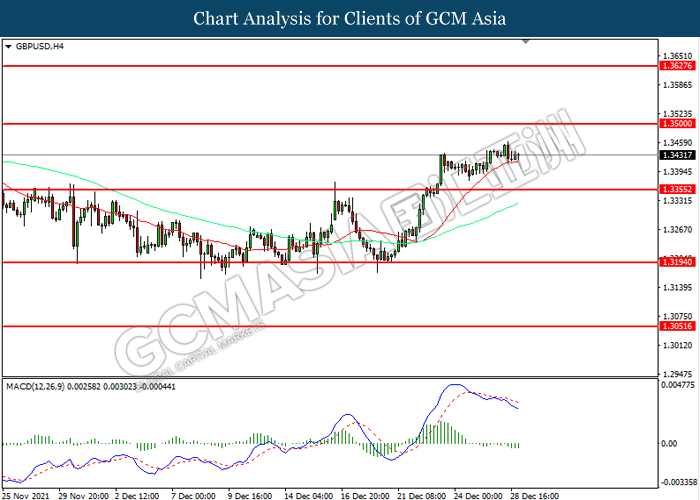Click the 28 Dec 16:00 time label
The width and height of the screenshot is (700, 500).
coord(534,496)
